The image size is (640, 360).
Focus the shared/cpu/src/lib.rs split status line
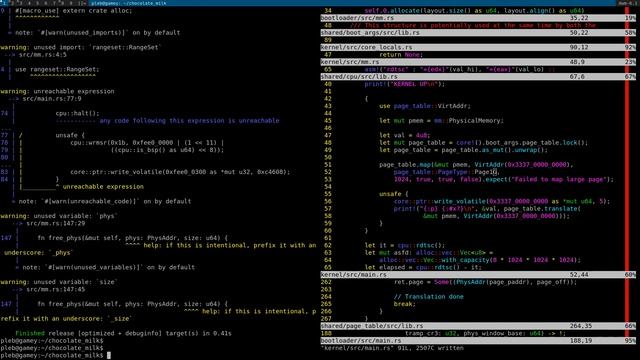tap(478, 77)
